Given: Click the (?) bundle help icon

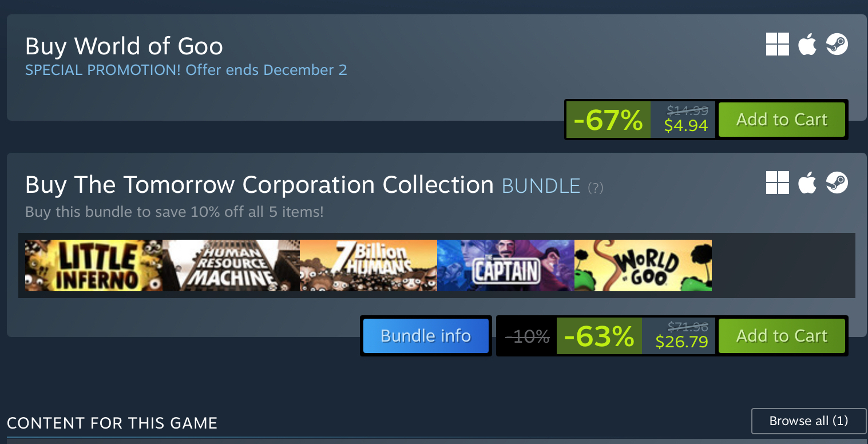Looking at the screenshot, I should (596, 187).
